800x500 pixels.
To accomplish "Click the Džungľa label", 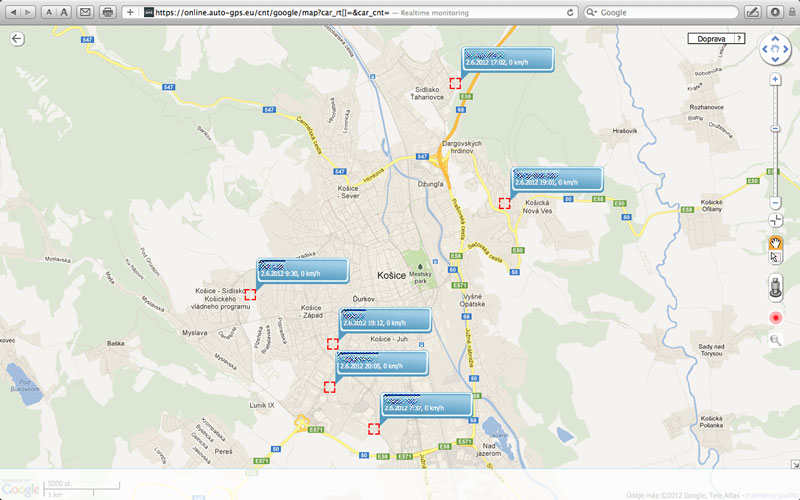I will point(430,184).
